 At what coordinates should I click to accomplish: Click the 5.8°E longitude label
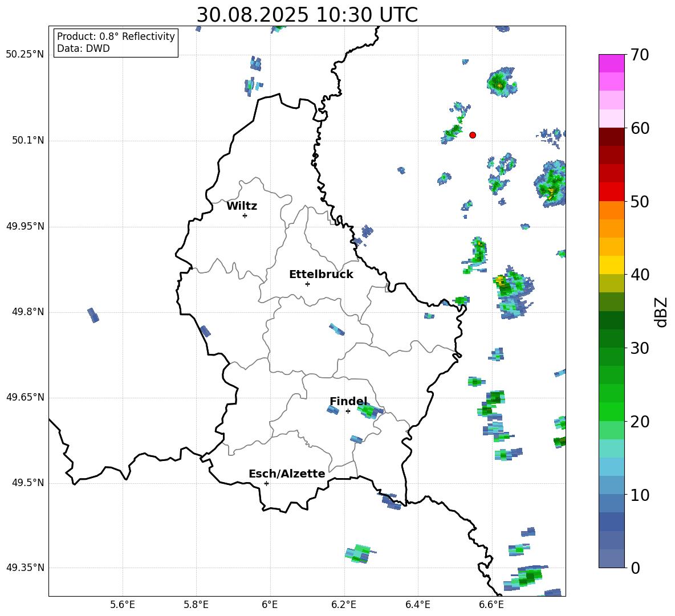196,605
